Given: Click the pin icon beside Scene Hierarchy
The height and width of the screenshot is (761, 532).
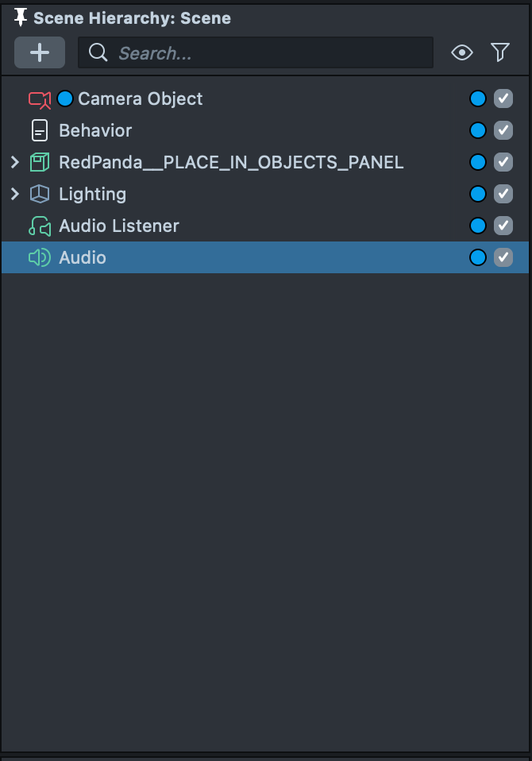Looking at the screenshot, I should click(x=21, y=17).
